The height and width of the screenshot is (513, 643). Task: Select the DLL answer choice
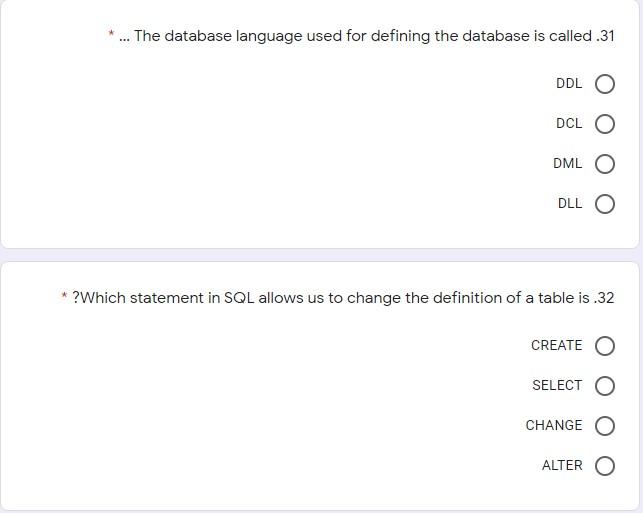point(604,204)
